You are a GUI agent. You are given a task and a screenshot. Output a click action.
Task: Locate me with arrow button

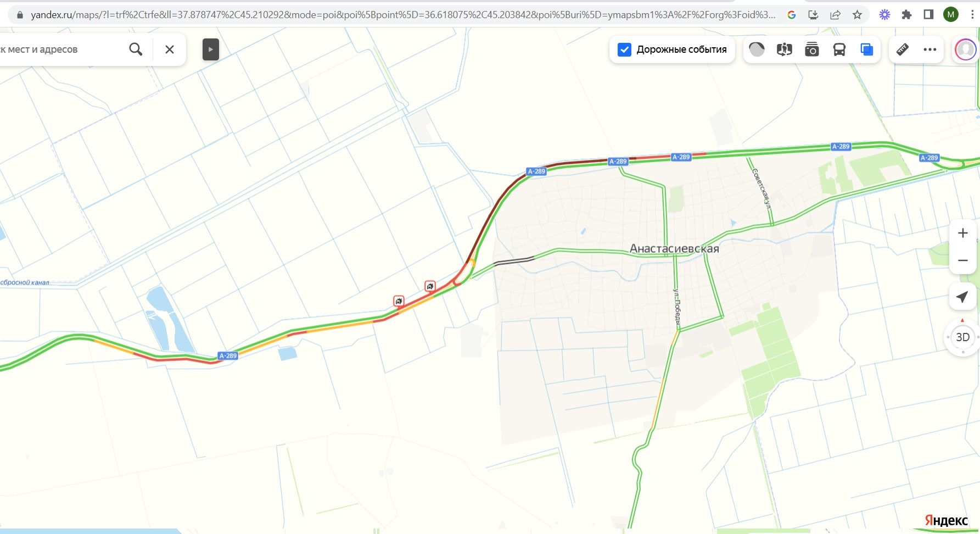click(x=962, y=297)
